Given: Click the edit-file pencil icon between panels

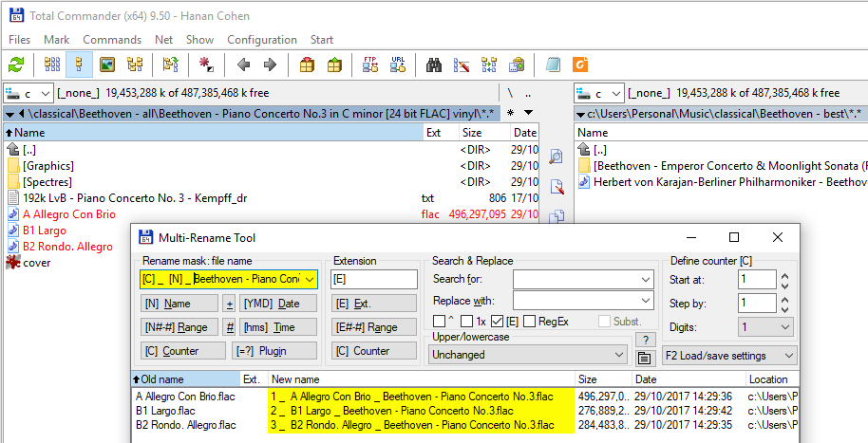Looking at the screenshot, I should coord(556,187).
